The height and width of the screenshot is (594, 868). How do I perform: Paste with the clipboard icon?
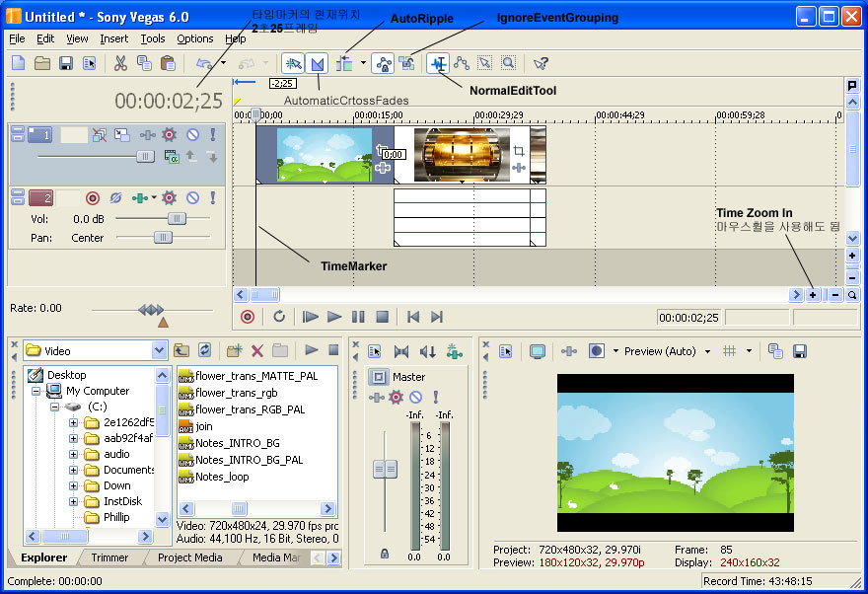coord(168,63)
